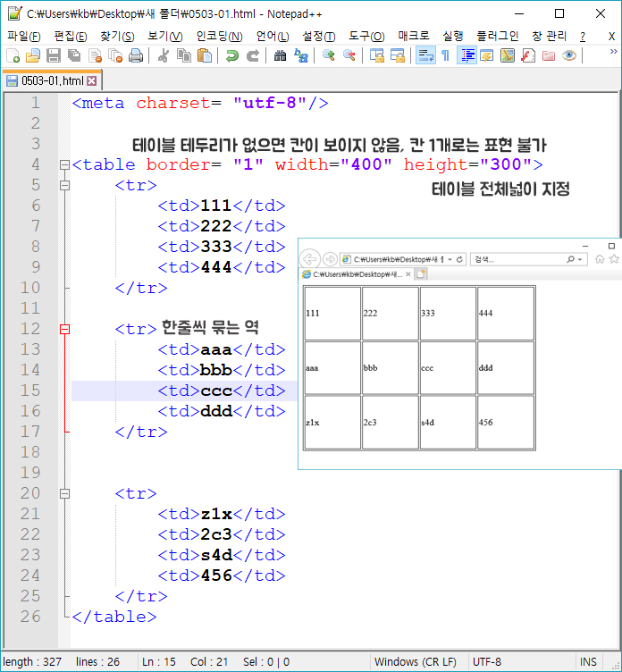Image resolution: width=622 pixels, height=672 pixels.
Task: Open the 설정(T) menu
Action: [319, 36]
